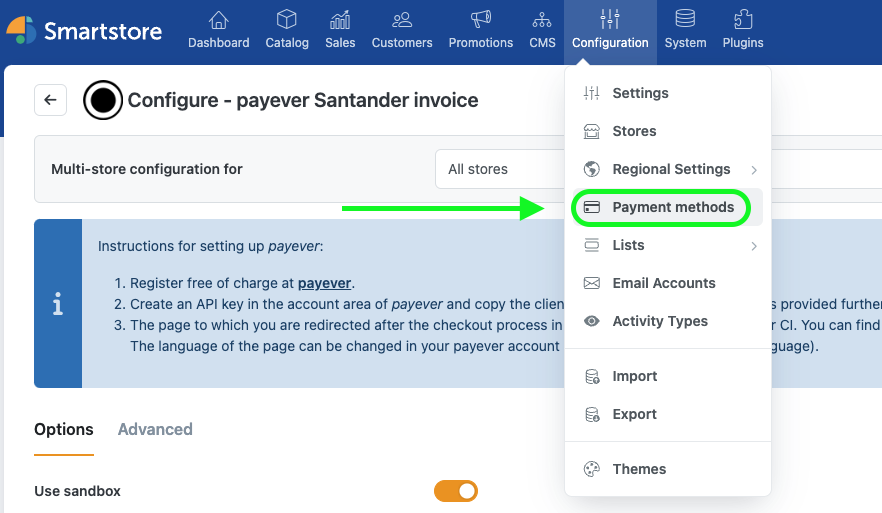Screen dimensions: 882x513
Task: Click the Themes palette icon
Action: coord(592,469)
